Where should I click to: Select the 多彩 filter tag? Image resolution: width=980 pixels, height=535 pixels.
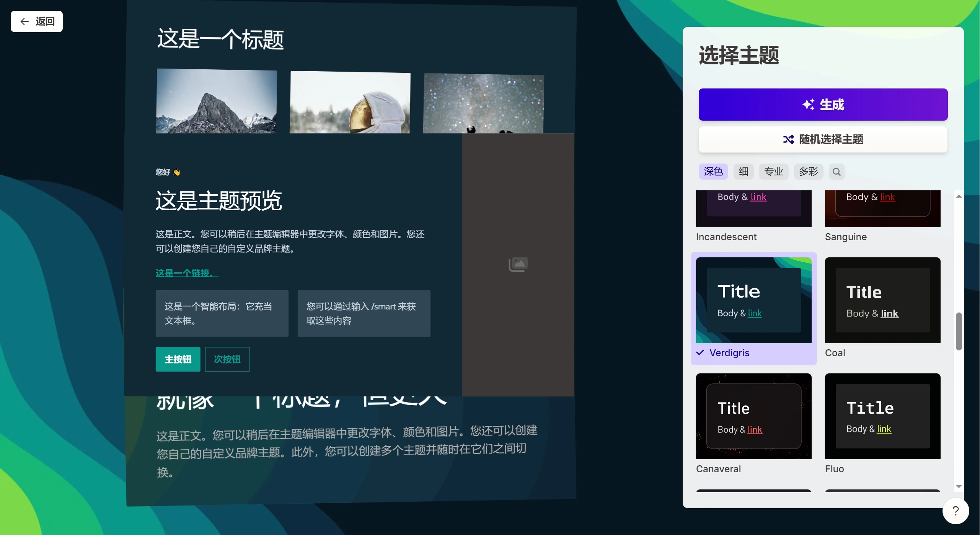pos(808,172)
